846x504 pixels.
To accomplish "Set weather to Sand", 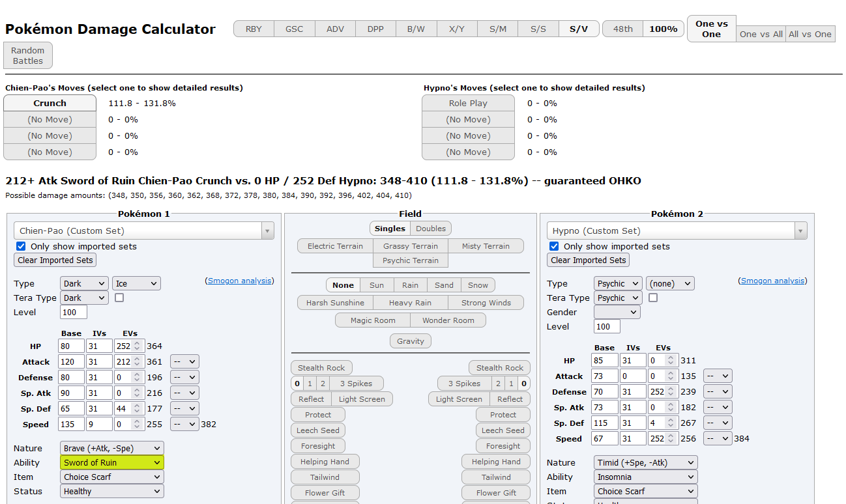I will pos(444,285).
